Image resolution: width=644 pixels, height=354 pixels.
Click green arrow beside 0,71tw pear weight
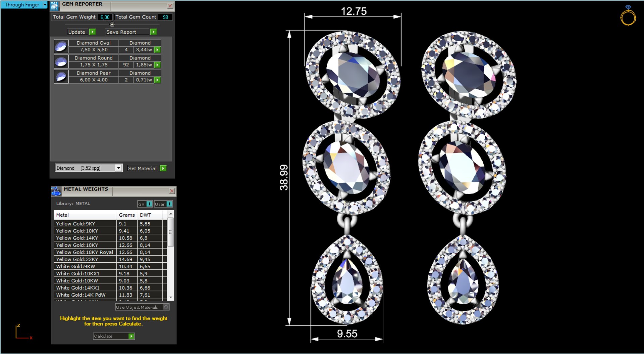(x=157, y=80)
